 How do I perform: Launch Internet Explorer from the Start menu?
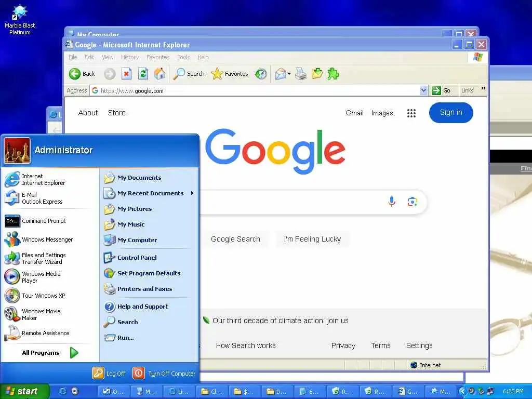50,179
